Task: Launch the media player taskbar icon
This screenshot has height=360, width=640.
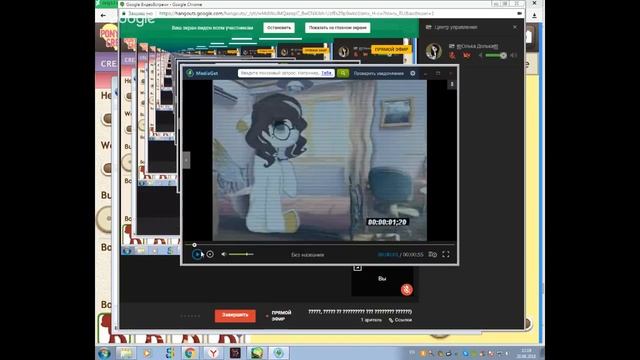Action: coord(147,353)
